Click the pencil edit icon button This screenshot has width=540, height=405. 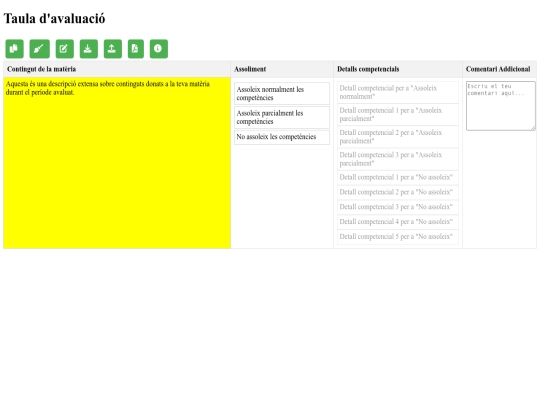(x=64, y=49)
